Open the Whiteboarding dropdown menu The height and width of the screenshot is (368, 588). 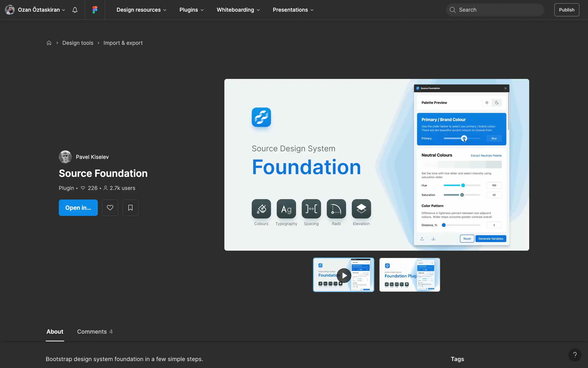pos(238,10)
